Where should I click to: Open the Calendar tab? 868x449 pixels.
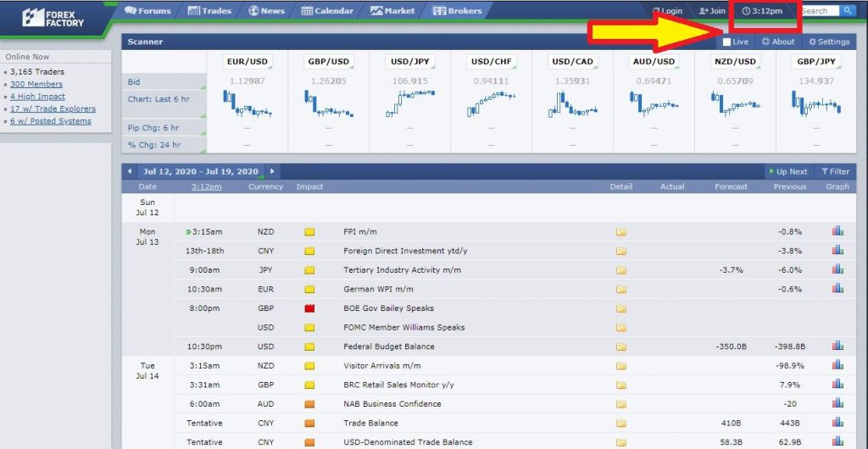tap(327, 10)
